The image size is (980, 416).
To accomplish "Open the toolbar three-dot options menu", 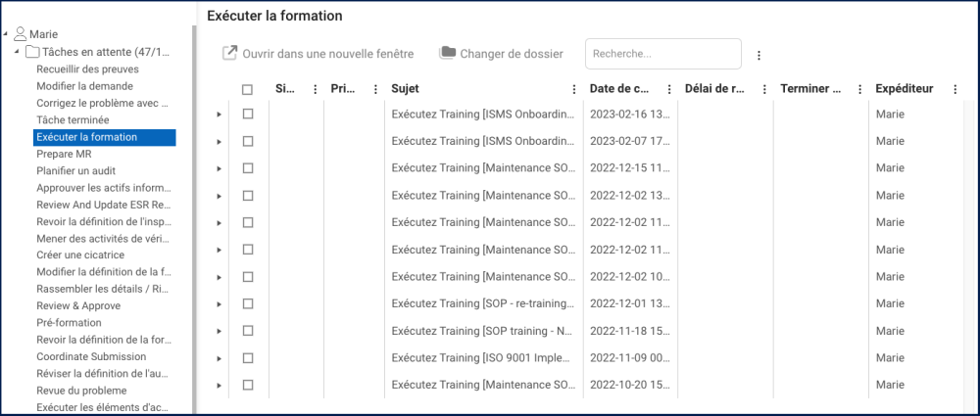I will (759, 55).
